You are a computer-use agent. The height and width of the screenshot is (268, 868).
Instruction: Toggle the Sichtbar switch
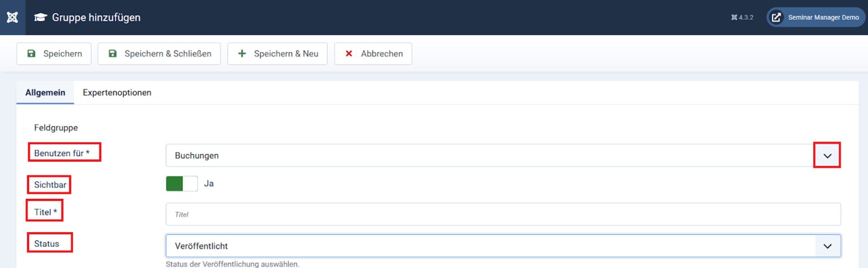182,184
